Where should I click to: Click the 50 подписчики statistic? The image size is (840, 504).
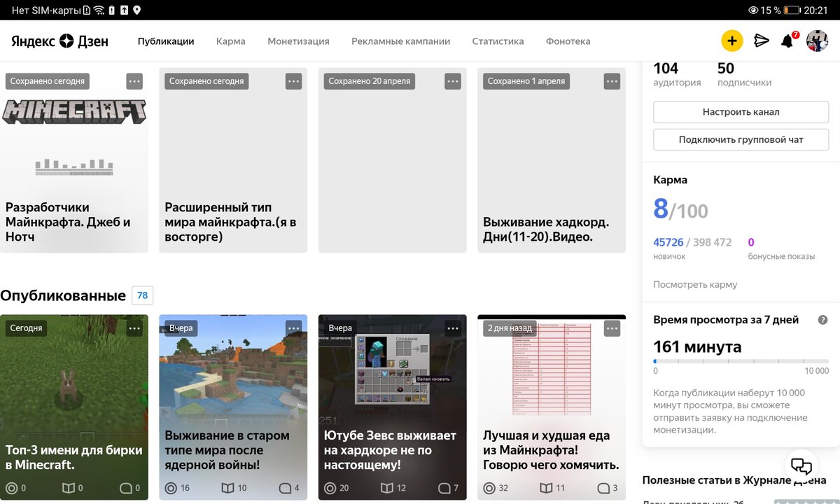[x=744, y=75]
